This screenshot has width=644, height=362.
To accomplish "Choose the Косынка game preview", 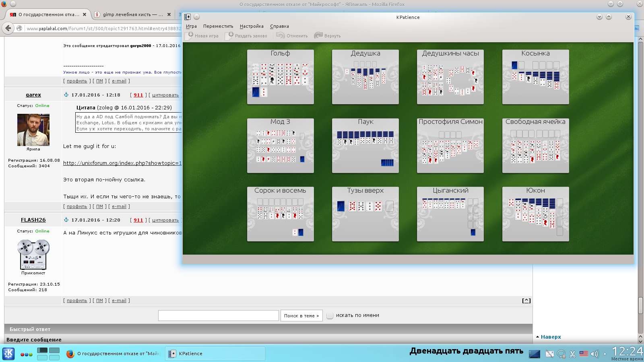I will (535, 77).
